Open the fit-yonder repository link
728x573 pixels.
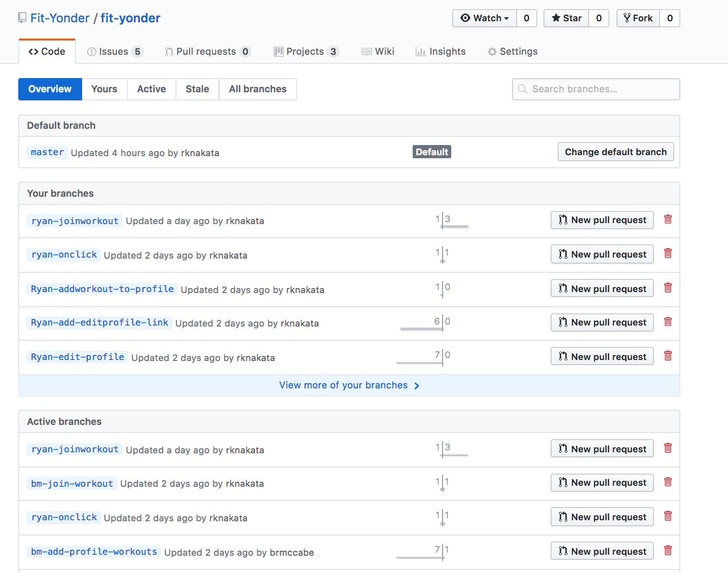coord(130,18)
